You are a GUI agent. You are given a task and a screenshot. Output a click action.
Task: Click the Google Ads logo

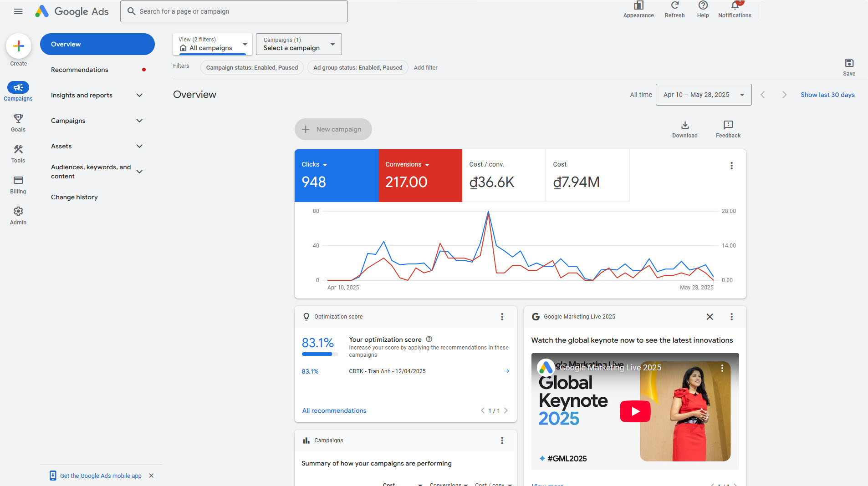(x=72, y=11)
